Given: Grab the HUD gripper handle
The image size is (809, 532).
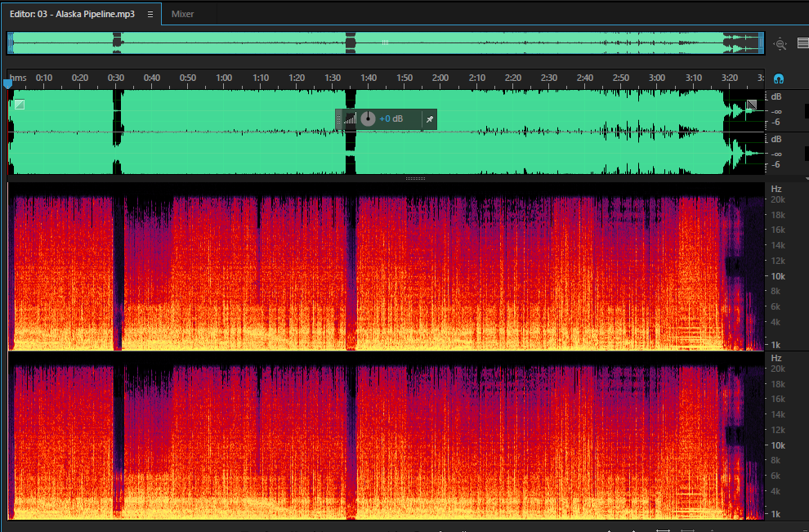Looking at the screenshot, I should 338,119.
